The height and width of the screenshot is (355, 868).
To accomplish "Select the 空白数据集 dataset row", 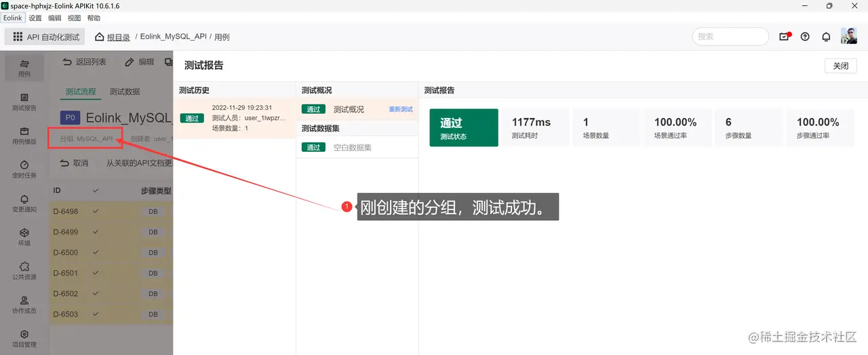I will 357,147.
